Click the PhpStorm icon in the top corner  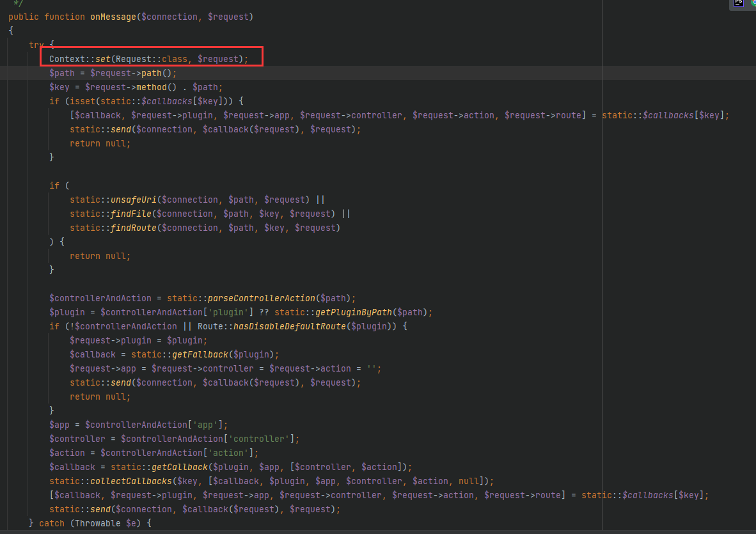point(738,3)
